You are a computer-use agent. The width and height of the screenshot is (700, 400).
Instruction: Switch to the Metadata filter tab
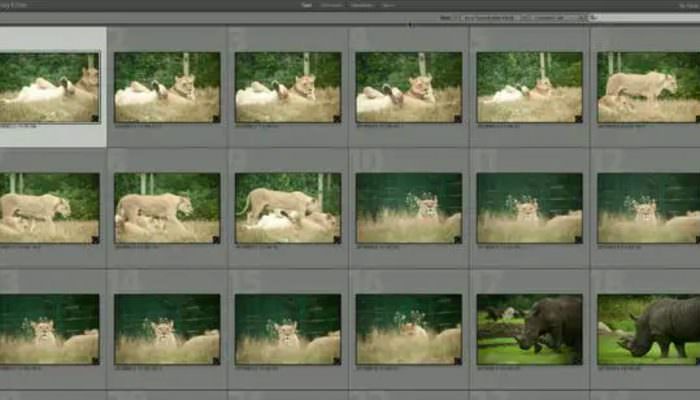point(361,5)
